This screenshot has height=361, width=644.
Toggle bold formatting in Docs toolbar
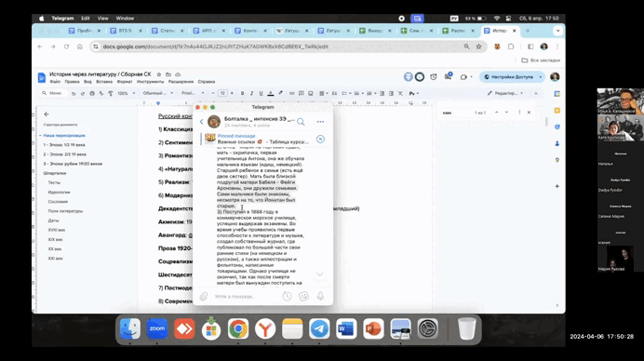pos(242,93)
